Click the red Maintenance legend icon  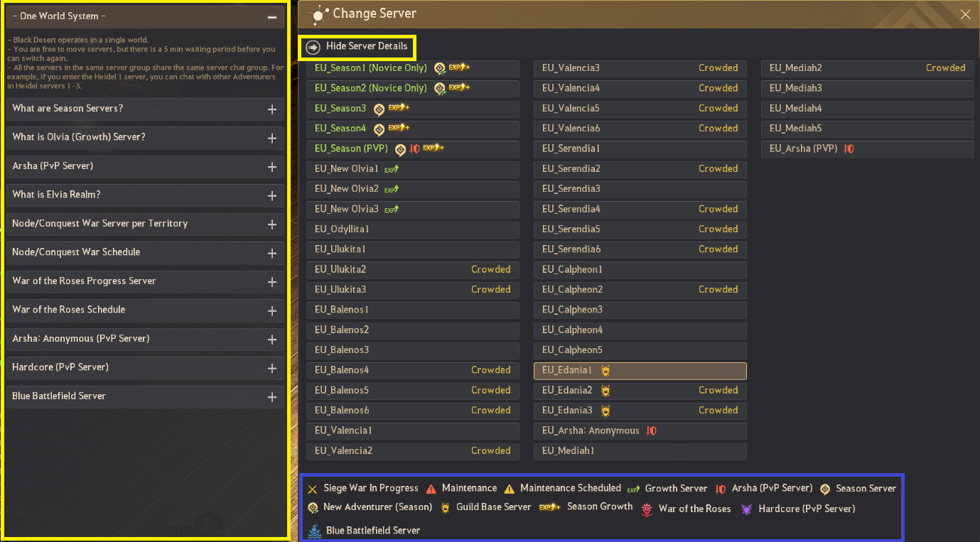coord(431,489)
